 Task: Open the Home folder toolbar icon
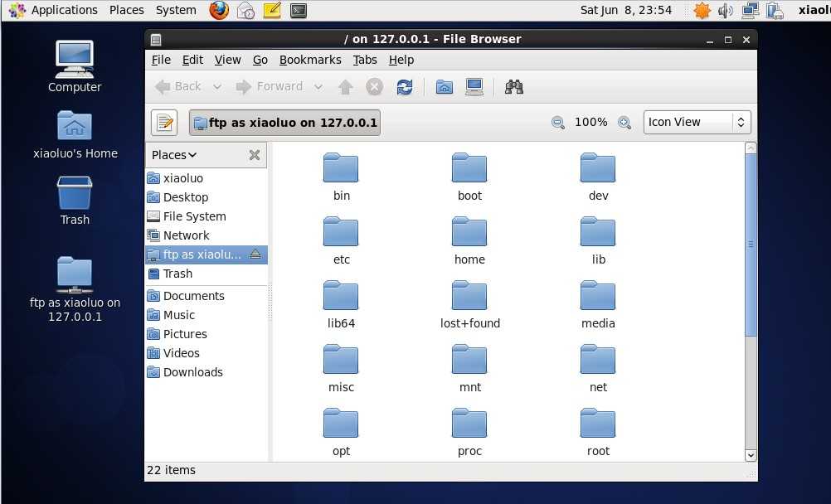[x=445, y=87]
